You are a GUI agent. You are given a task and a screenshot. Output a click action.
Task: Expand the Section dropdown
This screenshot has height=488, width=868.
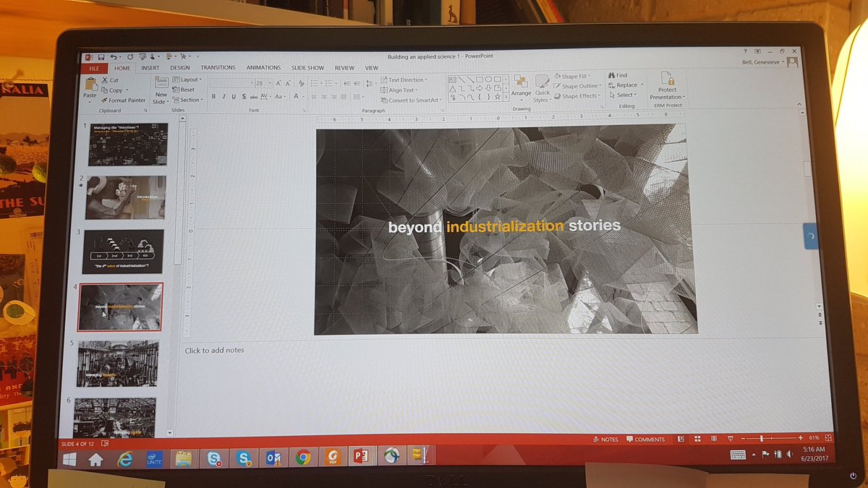point(189,100)
